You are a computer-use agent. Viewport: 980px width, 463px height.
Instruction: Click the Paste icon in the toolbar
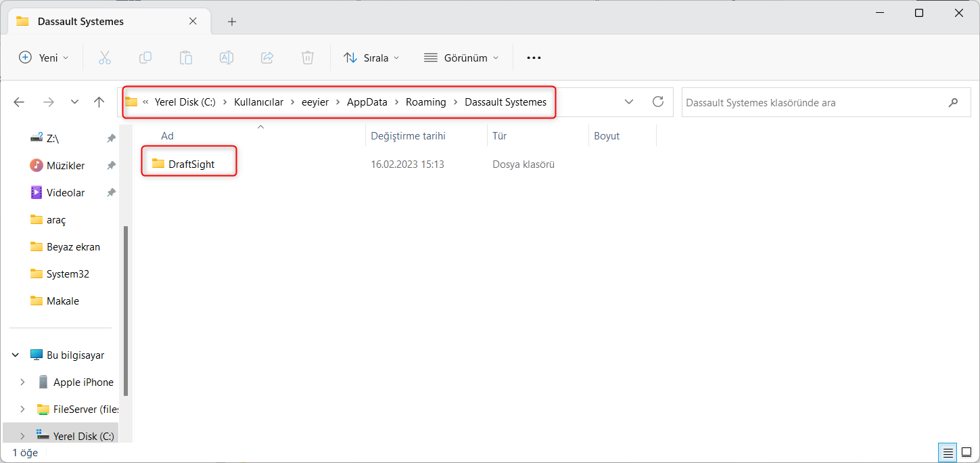(186, 58)
